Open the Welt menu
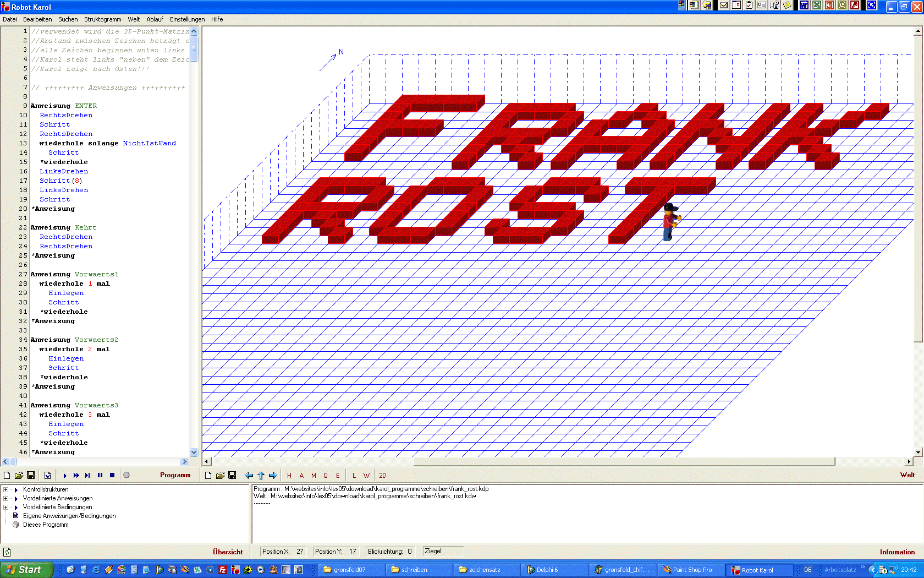This screenshot has width=924, height=578. pos(134,19)
